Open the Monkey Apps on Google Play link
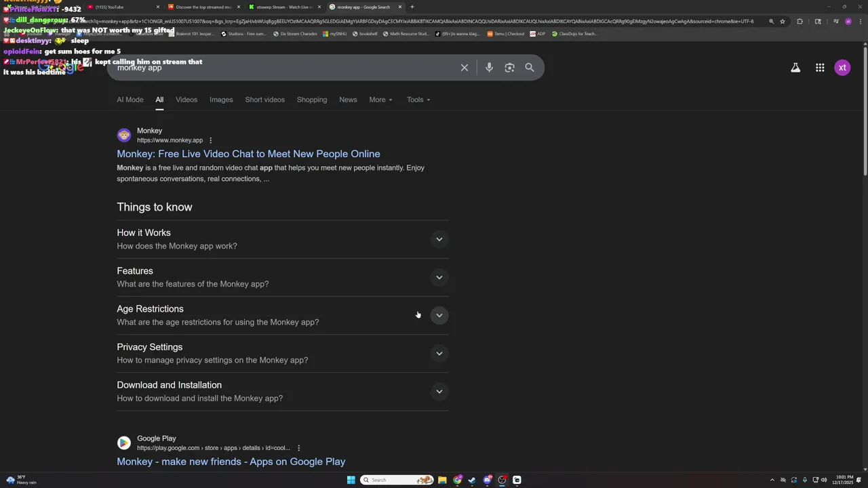The height and width of the screenshot is (488, 868). click(x=231, y=462)
